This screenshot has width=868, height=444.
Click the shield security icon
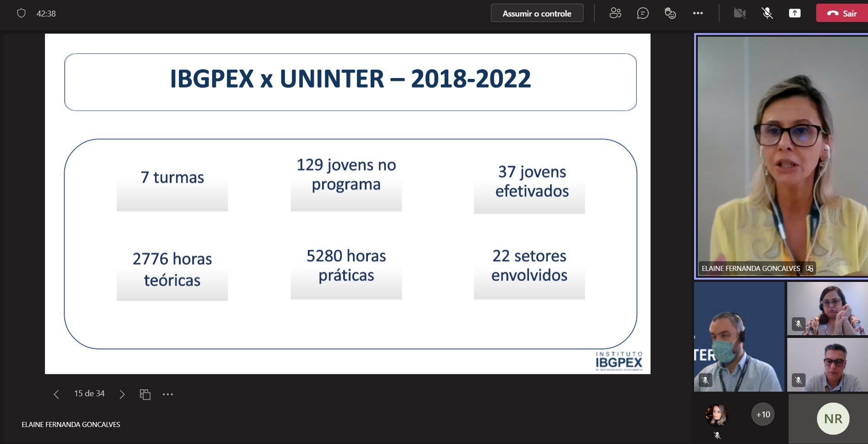pos(21,13)
